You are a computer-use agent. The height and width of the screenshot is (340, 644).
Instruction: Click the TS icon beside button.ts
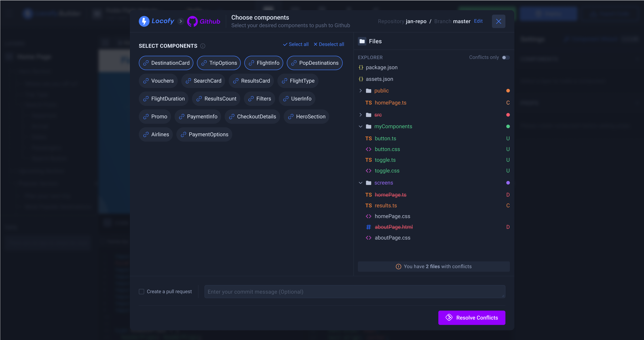coord(369,138)
